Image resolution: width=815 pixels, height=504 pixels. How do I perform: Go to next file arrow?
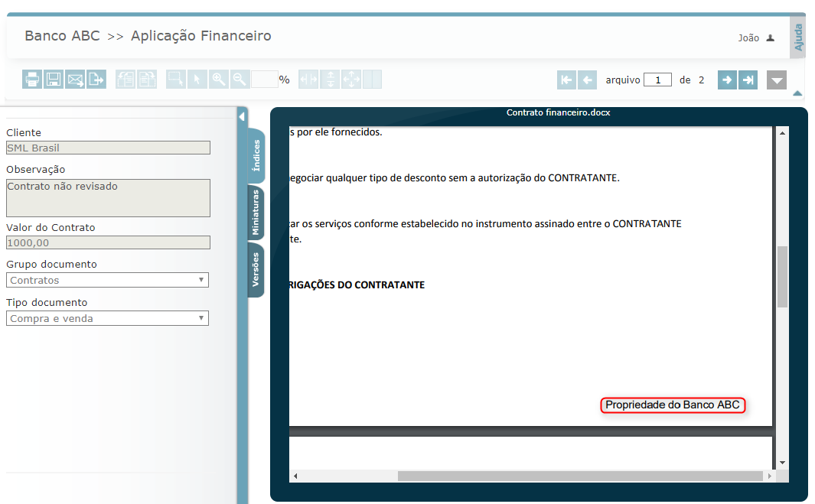coord(727,80)
